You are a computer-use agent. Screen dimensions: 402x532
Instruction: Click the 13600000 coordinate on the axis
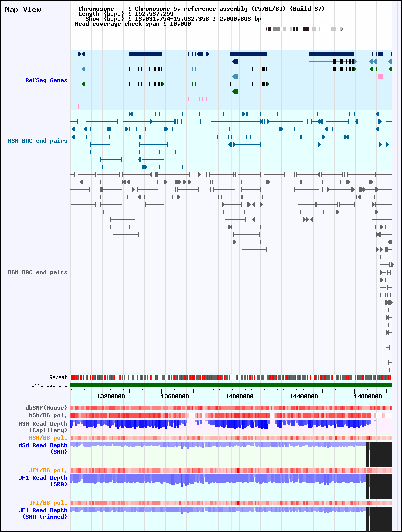(175, 396)
